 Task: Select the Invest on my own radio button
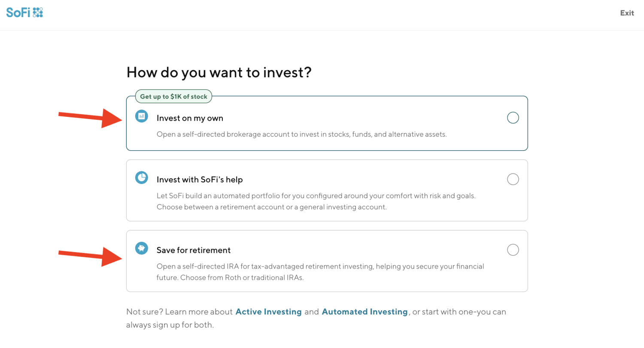click(x=513, y=118)
